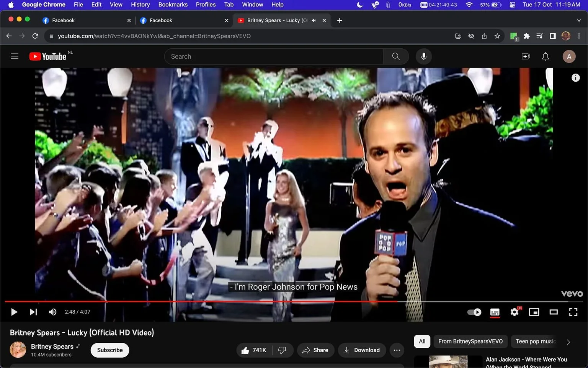Expand the Chrome tab search chevron

578,20
